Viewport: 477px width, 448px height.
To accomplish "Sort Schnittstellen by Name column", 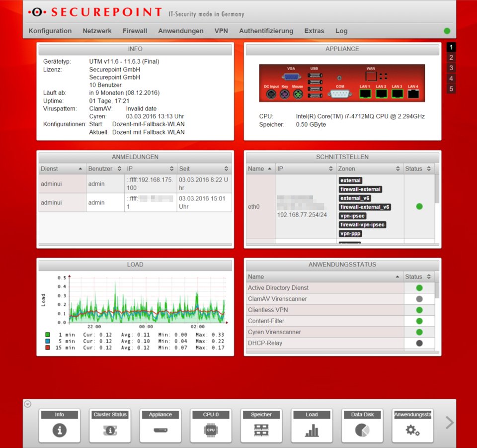I will point(260,169).
